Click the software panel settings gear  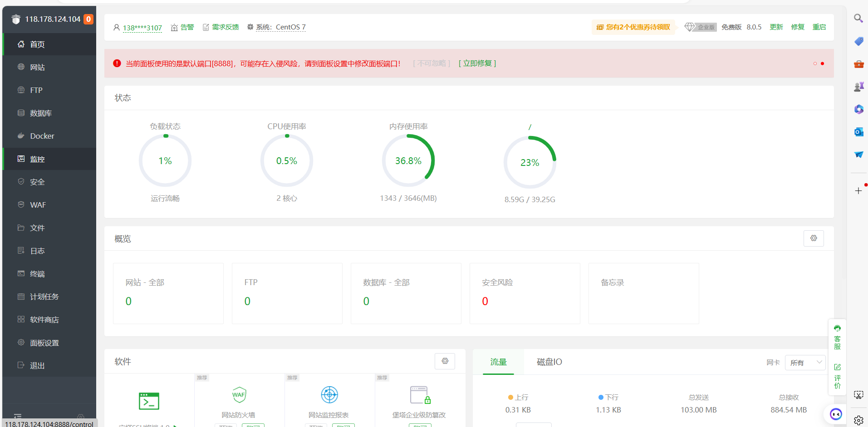[445, 361]
